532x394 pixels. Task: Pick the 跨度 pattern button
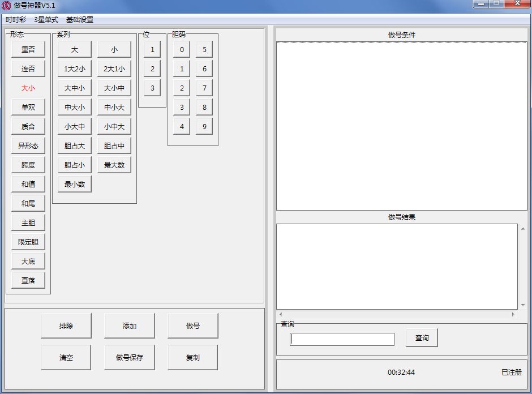tap(28, 165)
